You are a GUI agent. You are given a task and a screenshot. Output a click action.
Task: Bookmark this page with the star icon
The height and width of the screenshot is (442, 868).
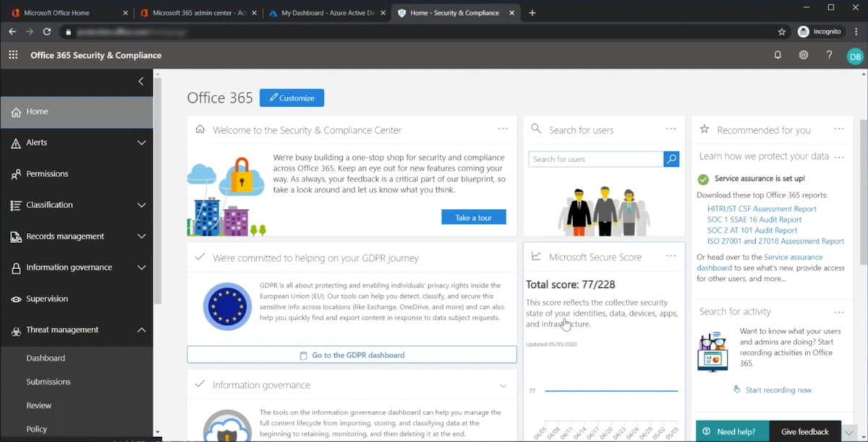coord(781,32)
